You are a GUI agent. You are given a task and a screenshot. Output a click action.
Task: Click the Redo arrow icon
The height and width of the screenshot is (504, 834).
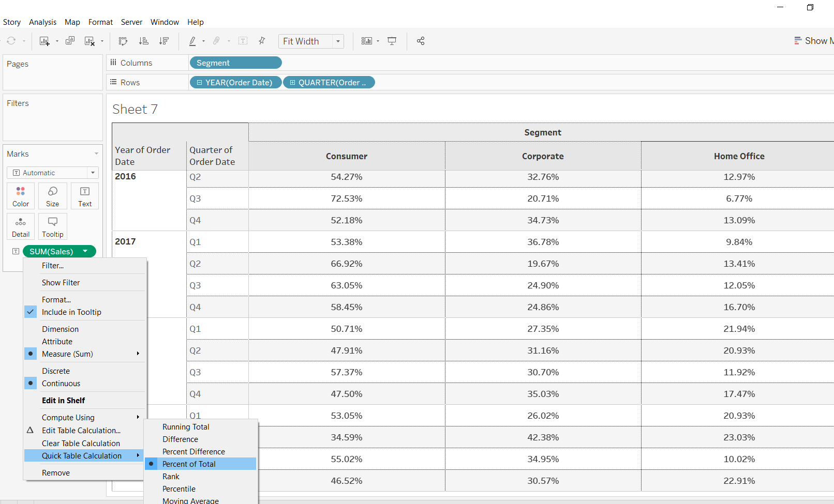[11, 41]
